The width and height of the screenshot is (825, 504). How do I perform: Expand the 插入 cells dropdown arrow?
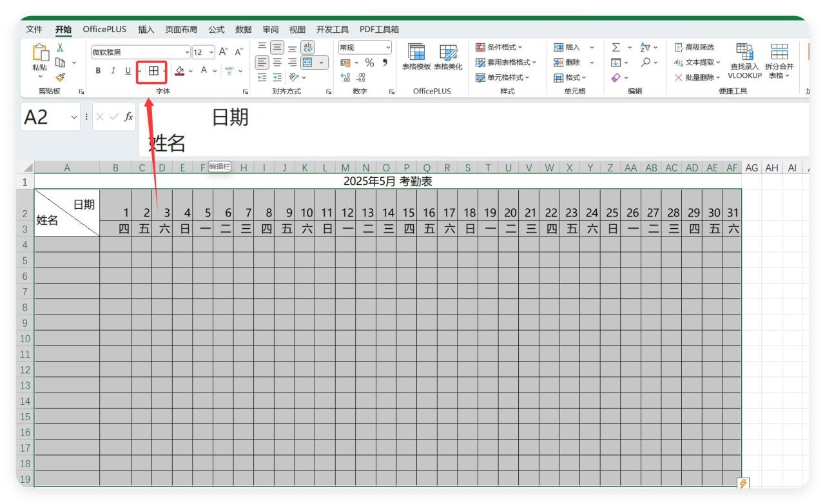[x=590, y=48]
